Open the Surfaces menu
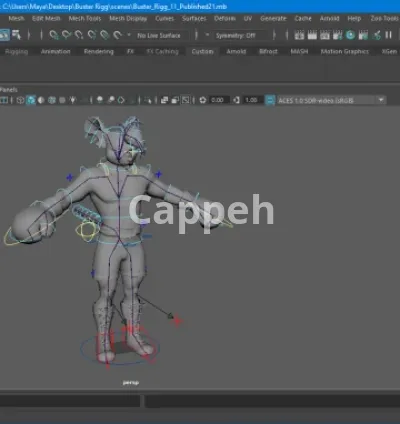Viewport: 400px width, 424px height. [x=194, y=19]
